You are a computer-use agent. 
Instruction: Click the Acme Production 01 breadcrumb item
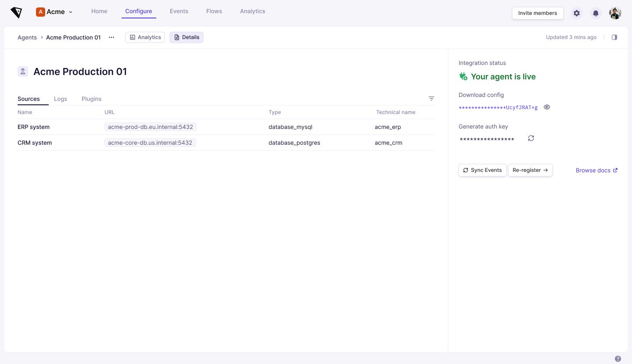tap(73, 37)
